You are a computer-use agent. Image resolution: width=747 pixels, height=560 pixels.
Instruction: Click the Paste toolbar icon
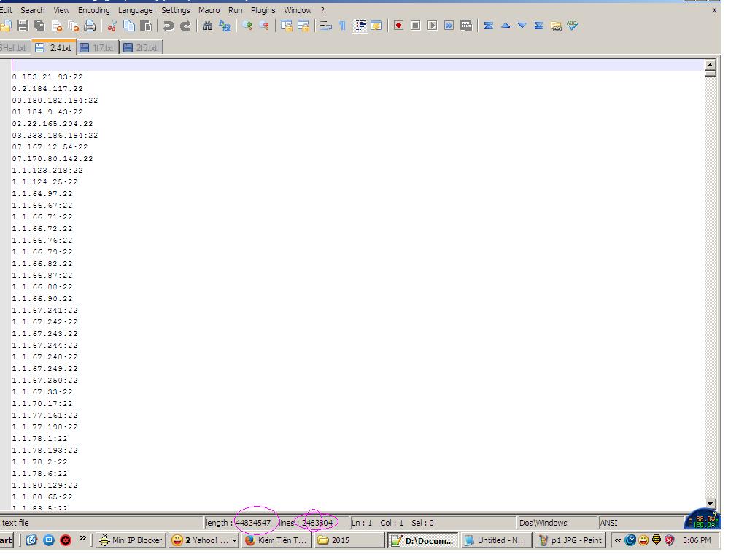tap(146, 26)
